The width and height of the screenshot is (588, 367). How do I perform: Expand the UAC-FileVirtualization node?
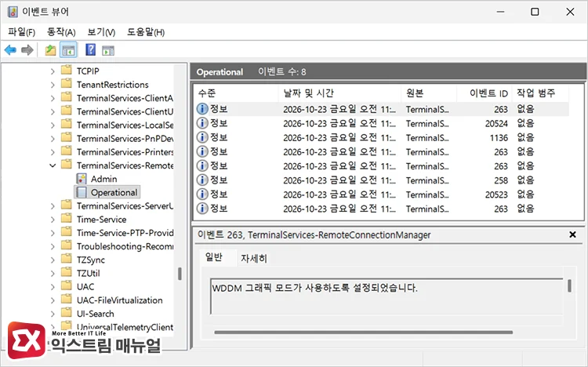[53, 300]
